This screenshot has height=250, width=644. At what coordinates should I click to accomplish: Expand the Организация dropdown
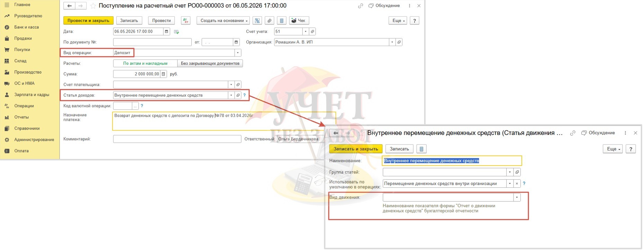click(x=392, y=42)
